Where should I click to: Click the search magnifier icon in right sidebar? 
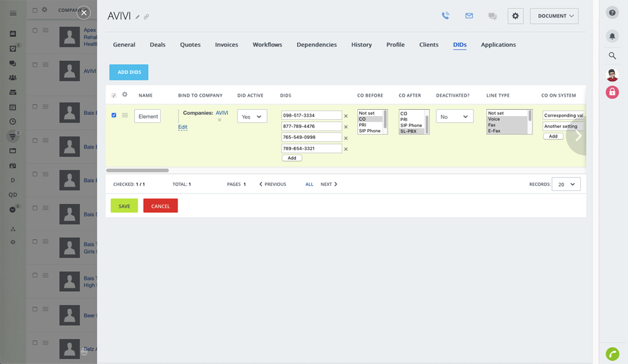(612, 56)
